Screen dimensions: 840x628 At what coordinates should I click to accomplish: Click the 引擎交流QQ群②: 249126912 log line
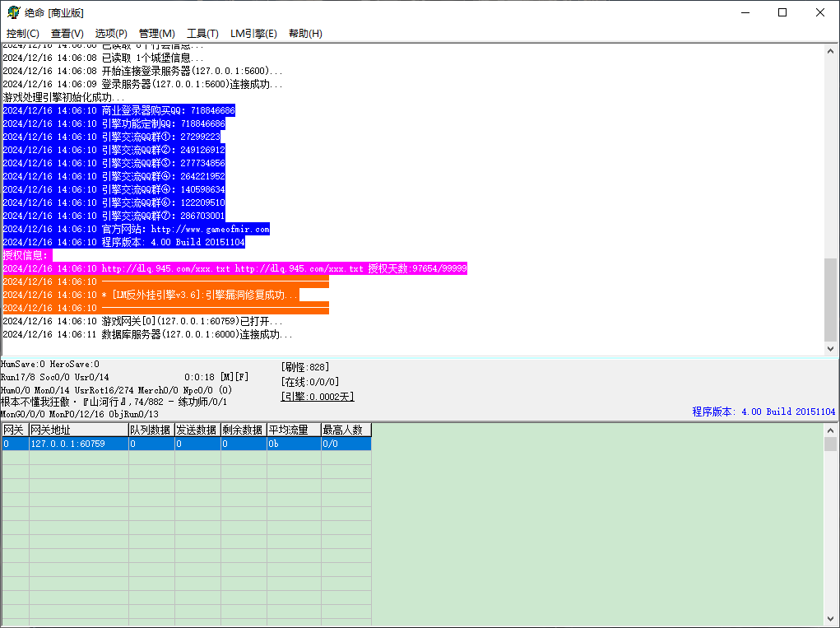click(114, 150)
